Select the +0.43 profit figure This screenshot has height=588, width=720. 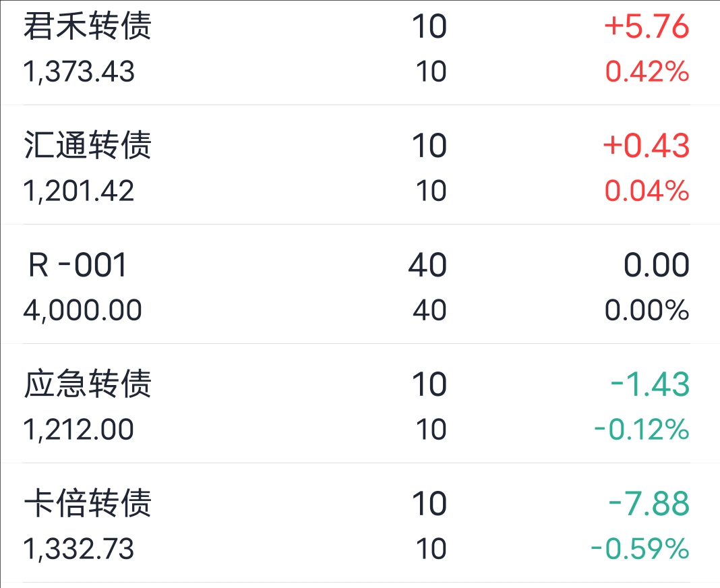click(x=646, y=146)
